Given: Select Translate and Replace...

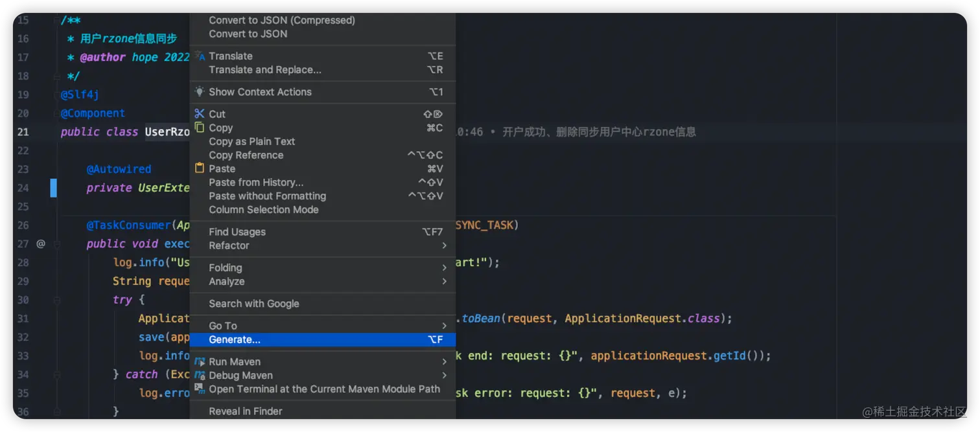Looking at the screenshot, I should click(323, 69).
